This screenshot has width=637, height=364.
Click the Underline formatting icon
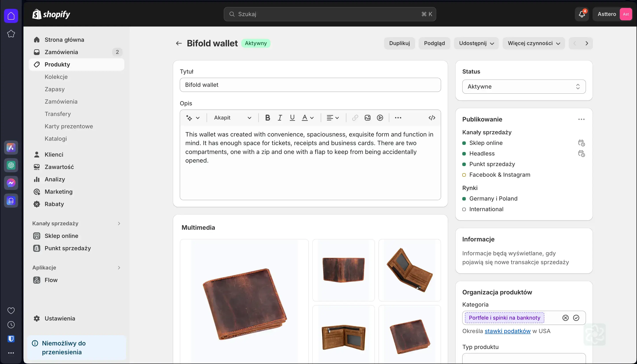click(292, 118)
